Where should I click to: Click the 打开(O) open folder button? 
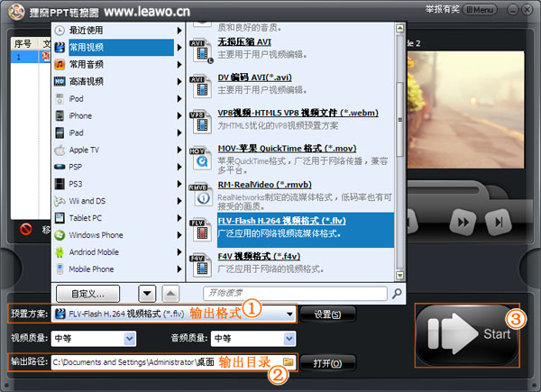[327, 363]
